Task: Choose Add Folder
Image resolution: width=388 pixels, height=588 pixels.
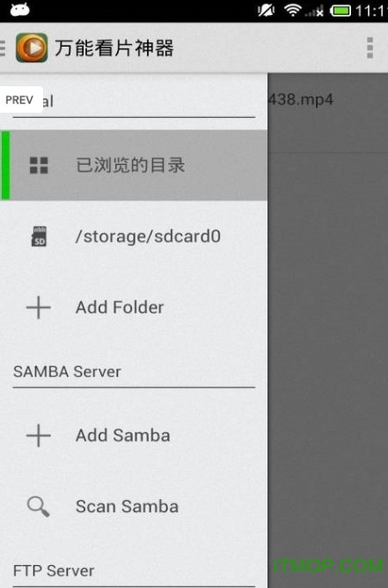Action: 134,307
